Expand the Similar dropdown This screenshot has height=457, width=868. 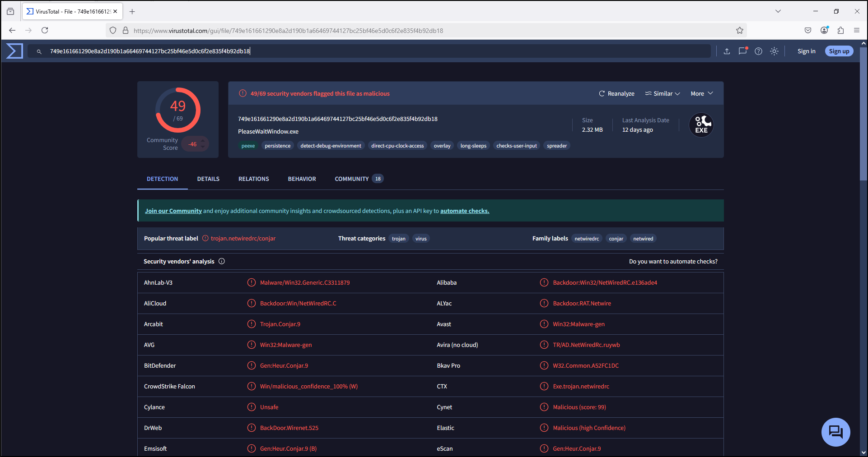(663, 93)
